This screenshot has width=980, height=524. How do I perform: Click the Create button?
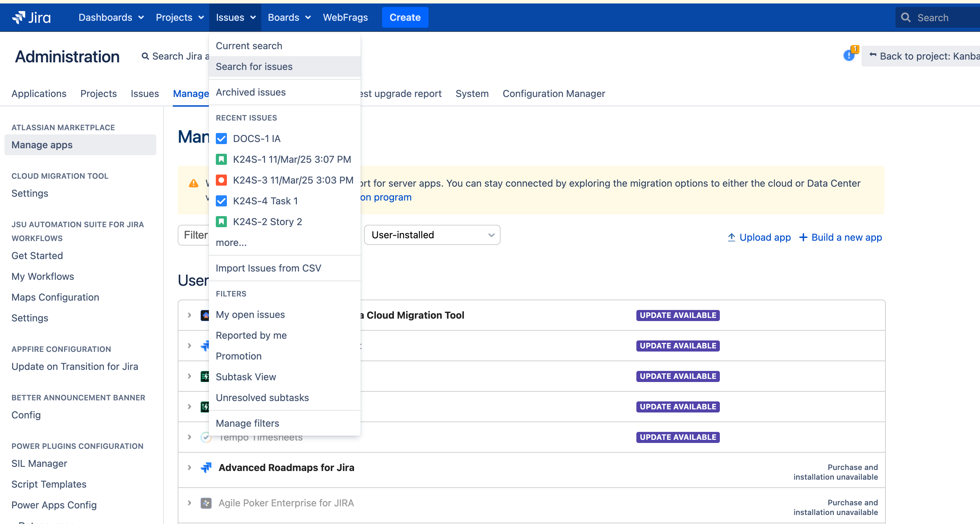[x=405, y=18]
